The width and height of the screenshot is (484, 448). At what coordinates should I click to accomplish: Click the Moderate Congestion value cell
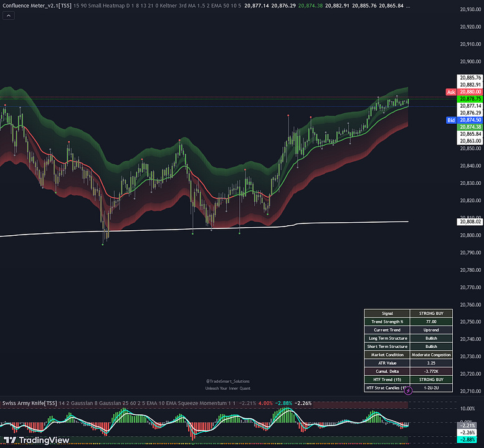pos(431,355)
